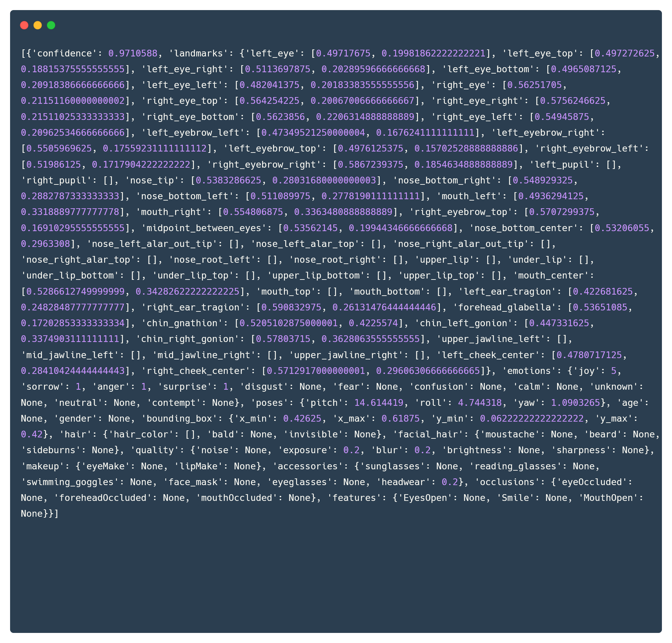Select the confidence value 0.9710588
This screenshot has height=643, width=672.
coord(133,53)
